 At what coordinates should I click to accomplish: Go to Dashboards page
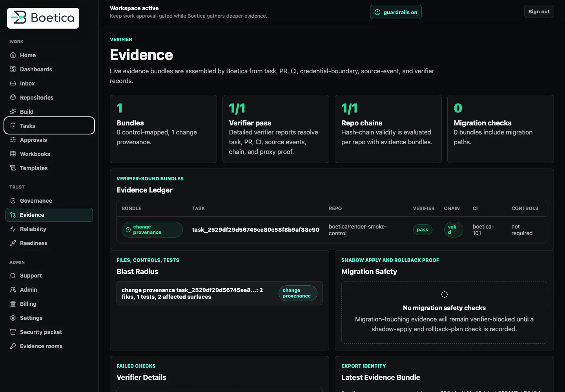click(49, 69)
